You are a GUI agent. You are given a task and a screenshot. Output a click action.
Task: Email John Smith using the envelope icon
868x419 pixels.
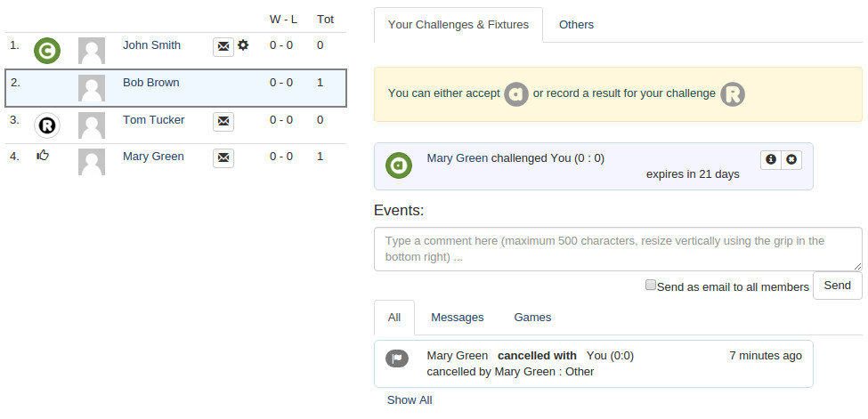(223, 46)
